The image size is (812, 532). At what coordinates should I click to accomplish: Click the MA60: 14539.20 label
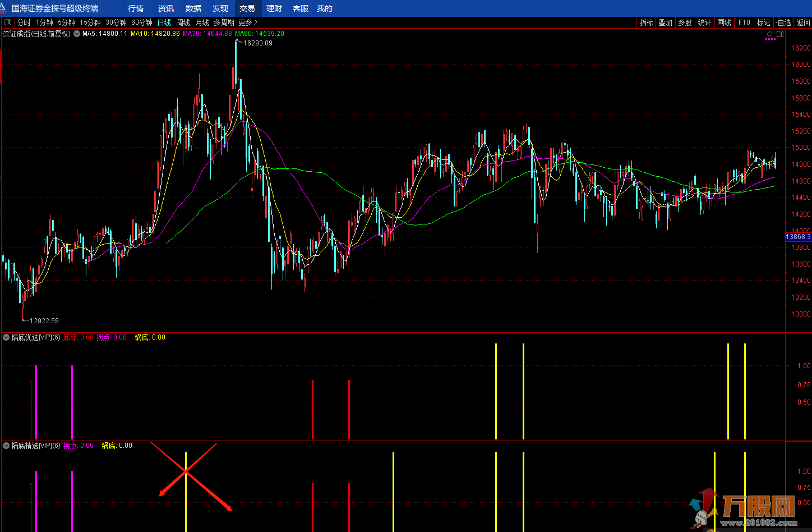click(260, 34)
